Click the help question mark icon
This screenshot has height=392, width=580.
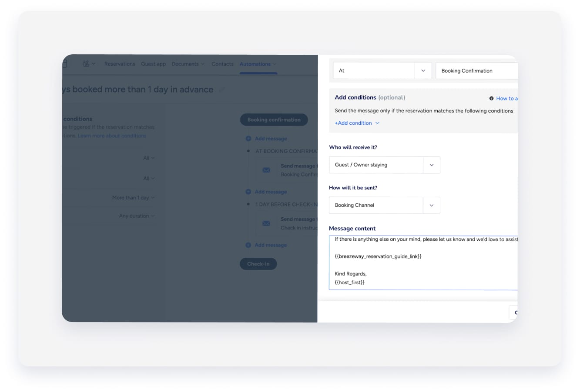491,99
